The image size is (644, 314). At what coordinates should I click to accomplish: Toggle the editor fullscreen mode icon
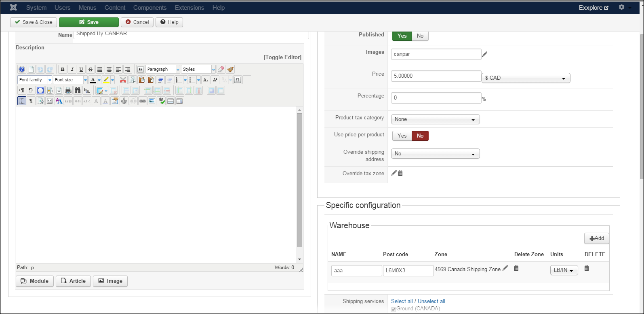40,90
